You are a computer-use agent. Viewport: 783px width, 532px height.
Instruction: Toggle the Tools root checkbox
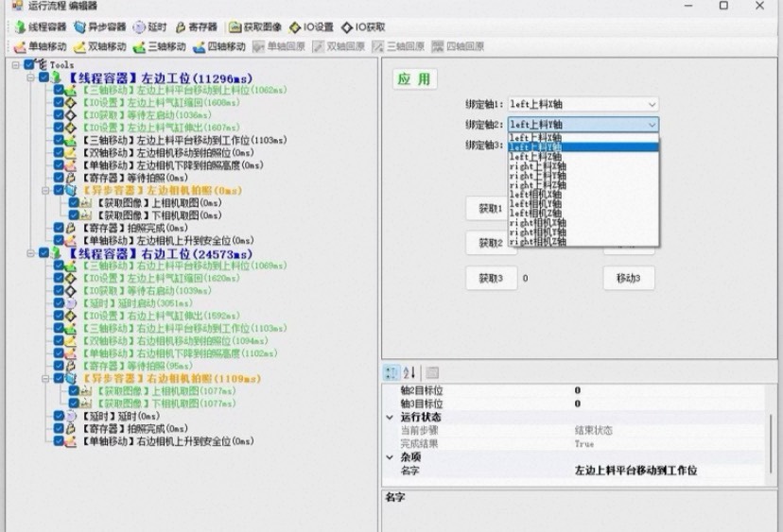coord(29,64)
